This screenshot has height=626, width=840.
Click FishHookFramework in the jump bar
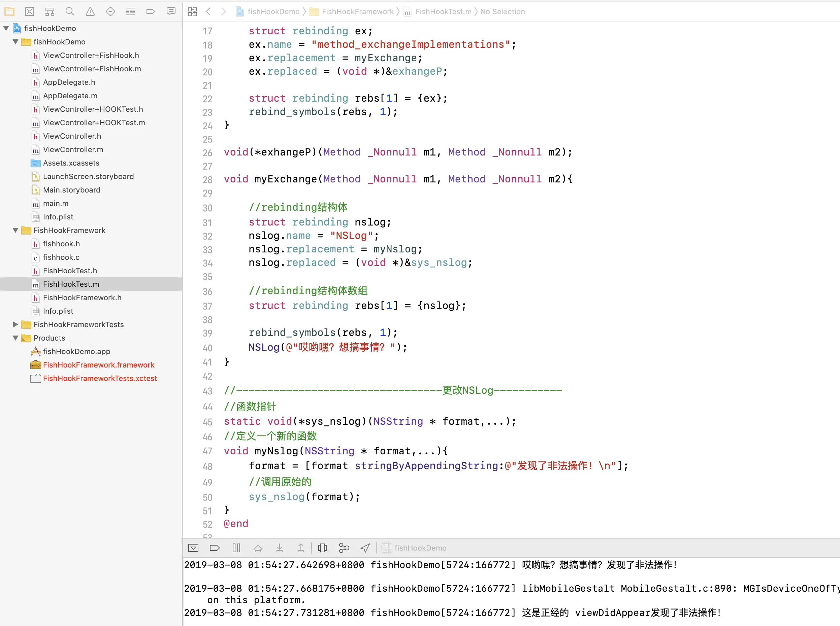[357, 11]
